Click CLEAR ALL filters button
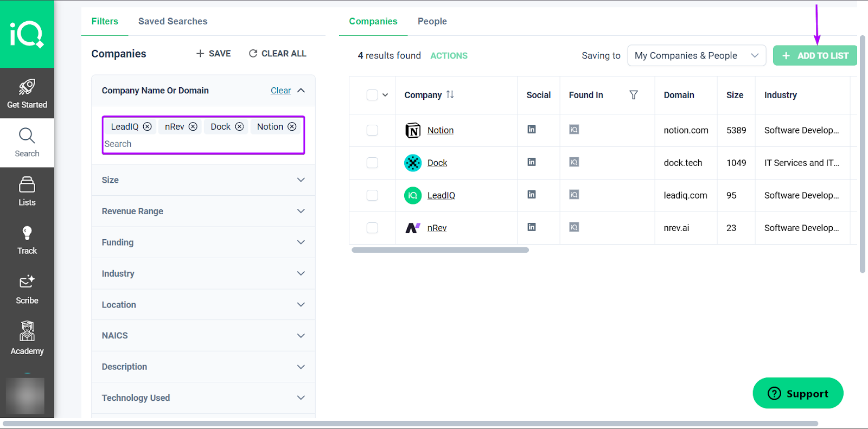Viewport: 868px width, 429px height. point(277,53)
